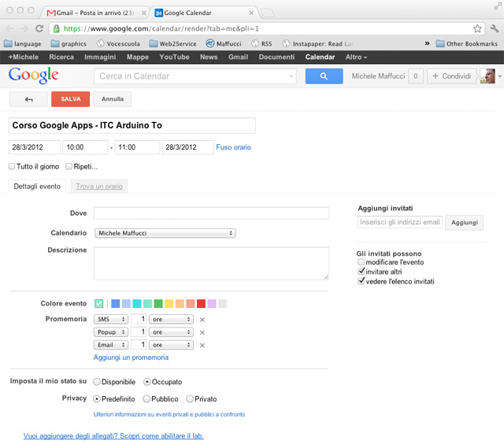The height and width of the screenshot is (448, 504).
Task: Click the back arrow button
Action: tap(29, 99)
